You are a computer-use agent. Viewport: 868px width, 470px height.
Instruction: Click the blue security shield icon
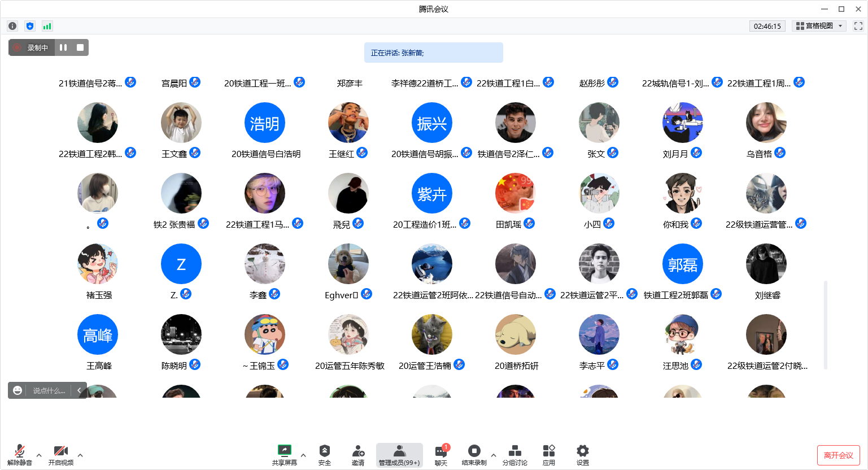click(x=30, y=26)
